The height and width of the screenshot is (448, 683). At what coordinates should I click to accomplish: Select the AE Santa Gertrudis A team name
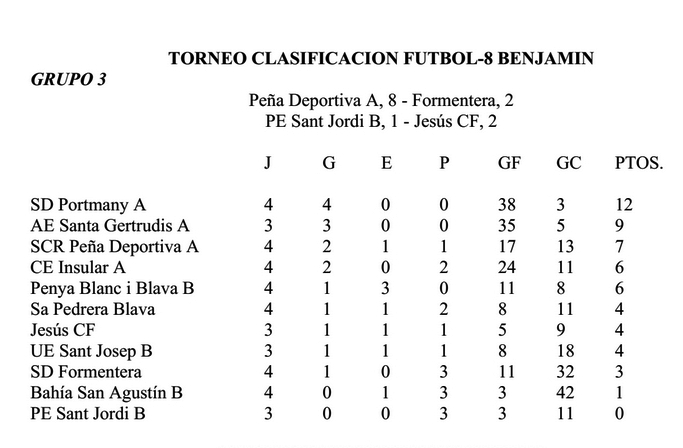point(110,226)
